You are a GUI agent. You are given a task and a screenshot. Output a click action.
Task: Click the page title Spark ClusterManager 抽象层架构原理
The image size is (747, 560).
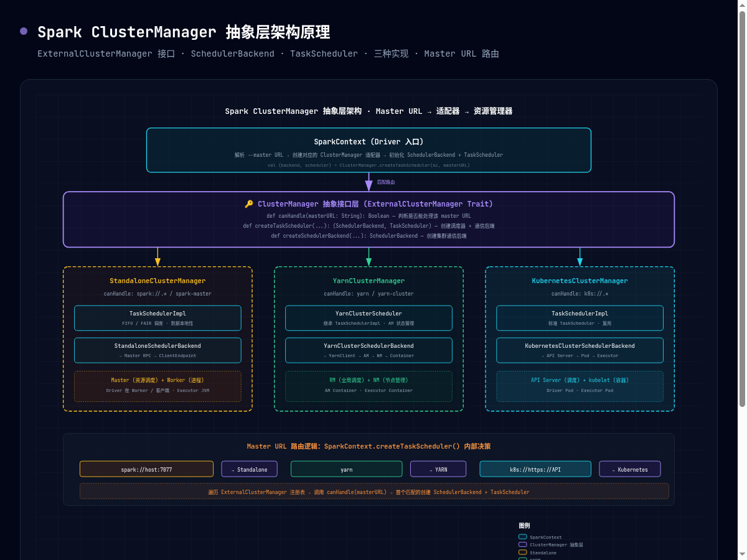pyautogui.click(x=184, y=32)
